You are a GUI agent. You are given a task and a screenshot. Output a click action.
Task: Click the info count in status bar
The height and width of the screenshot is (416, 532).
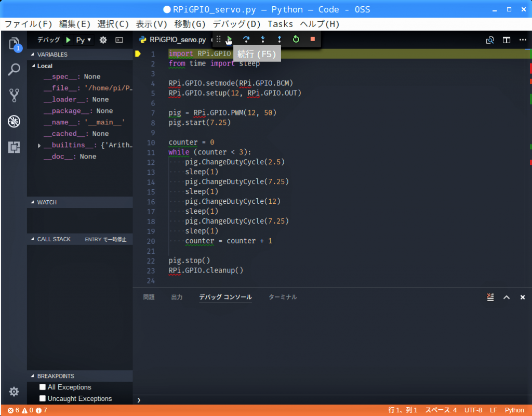[x=42, y=410]
